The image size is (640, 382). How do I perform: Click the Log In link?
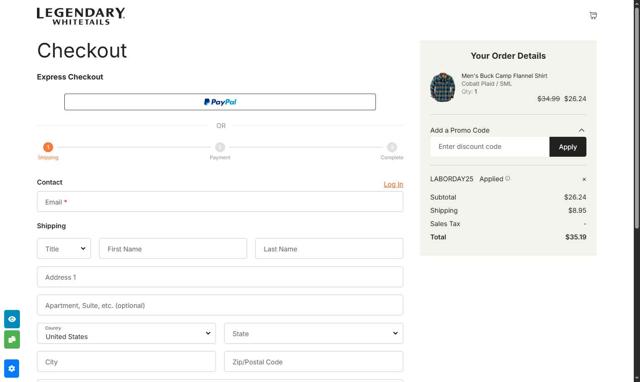393,184
